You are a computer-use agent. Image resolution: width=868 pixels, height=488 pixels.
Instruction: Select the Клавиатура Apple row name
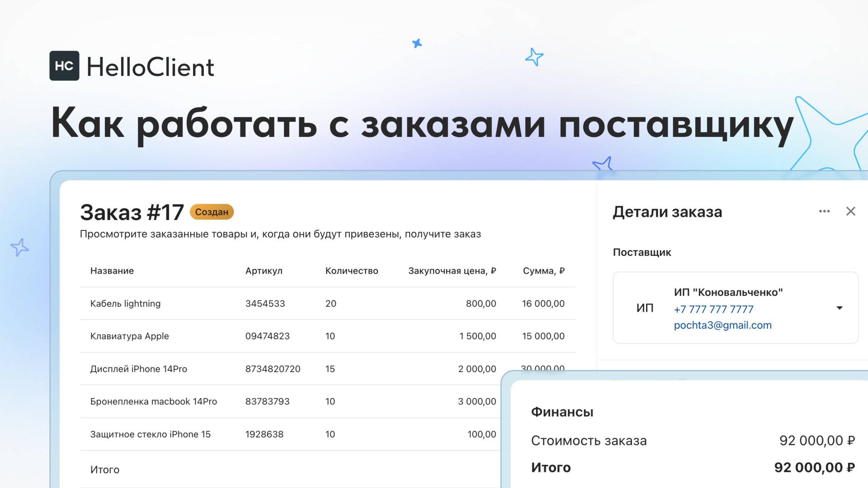[x=129, y=336]
